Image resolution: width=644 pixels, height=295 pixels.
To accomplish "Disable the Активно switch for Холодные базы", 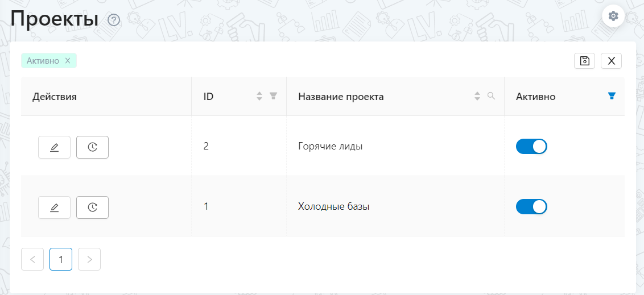I will (531, 207).
